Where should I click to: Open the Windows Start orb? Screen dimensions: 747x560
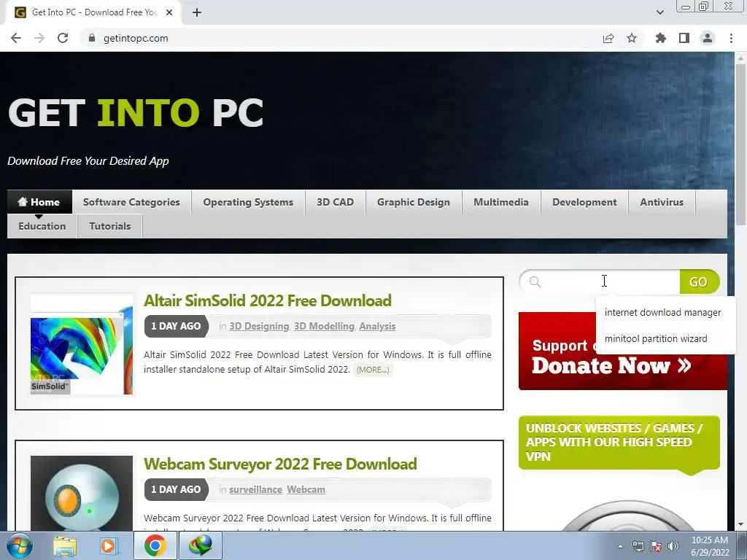pos(20,545)
